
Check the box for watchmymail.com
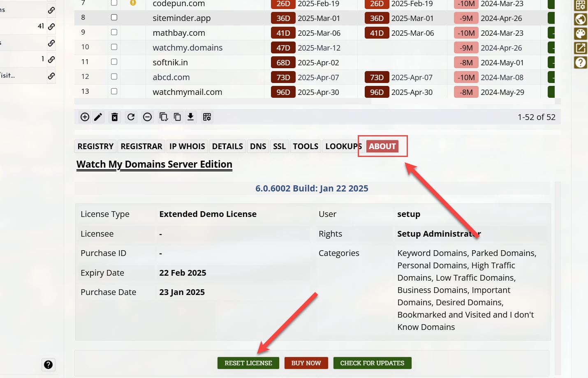coord(114,91)
